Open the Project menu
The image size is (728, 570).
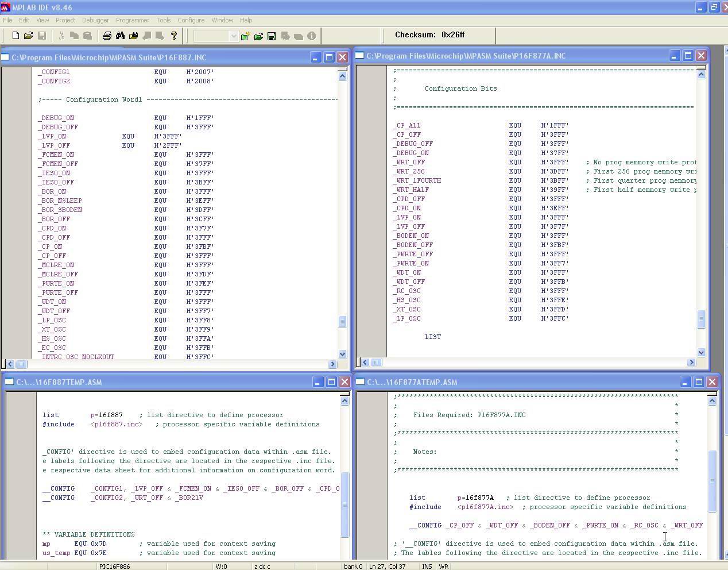tap(65, 20)
